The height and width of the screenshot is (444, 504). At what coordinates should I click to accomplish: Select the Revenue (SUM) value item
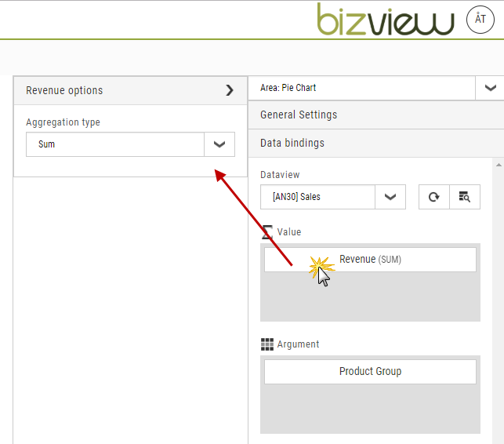pyautogui.click(x=370, y=260)
